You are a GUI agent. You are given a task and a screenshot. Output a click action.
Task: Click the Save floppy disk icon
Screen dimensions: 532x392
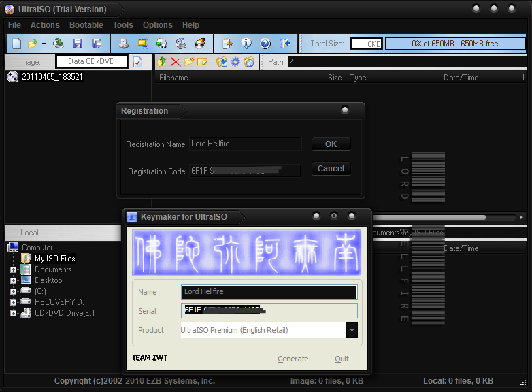[x=78, y=44]
